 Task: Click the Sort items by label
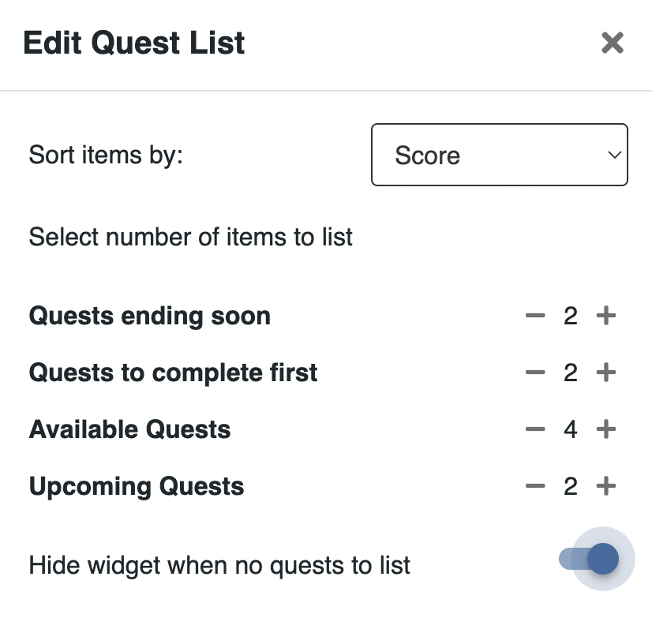106,155
